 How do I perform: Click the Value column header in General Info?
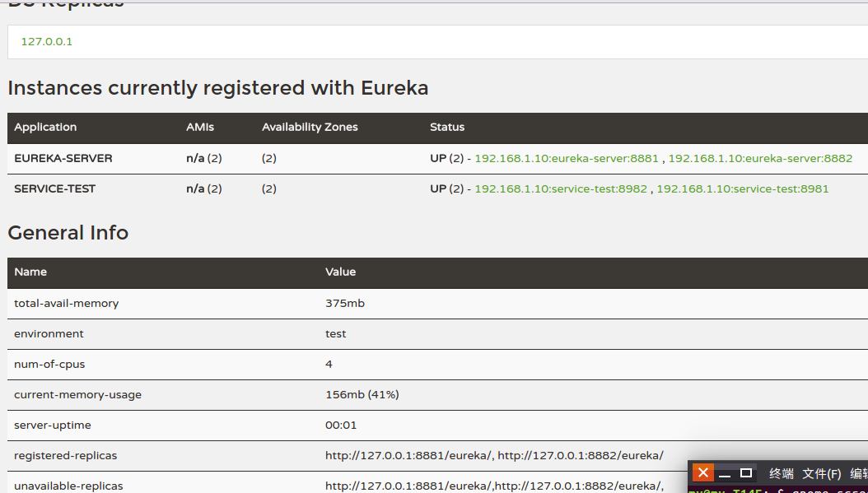[340, 272]
